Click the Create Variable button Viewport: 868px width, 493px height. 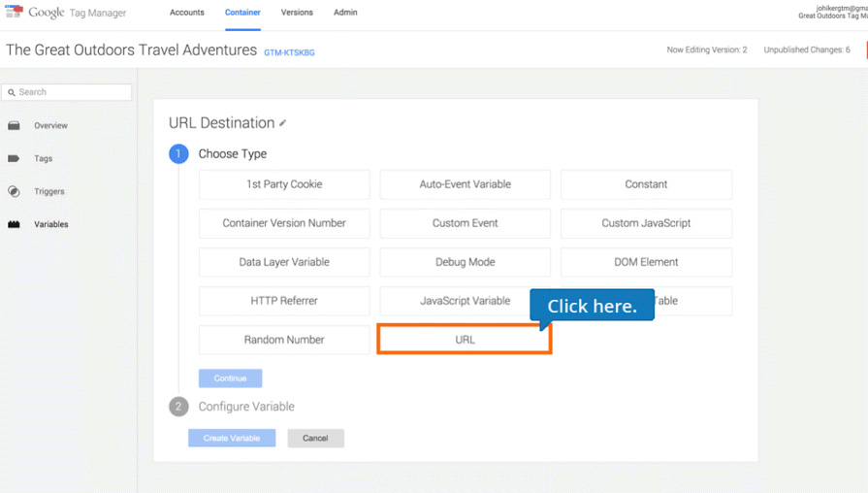(232, 438)
